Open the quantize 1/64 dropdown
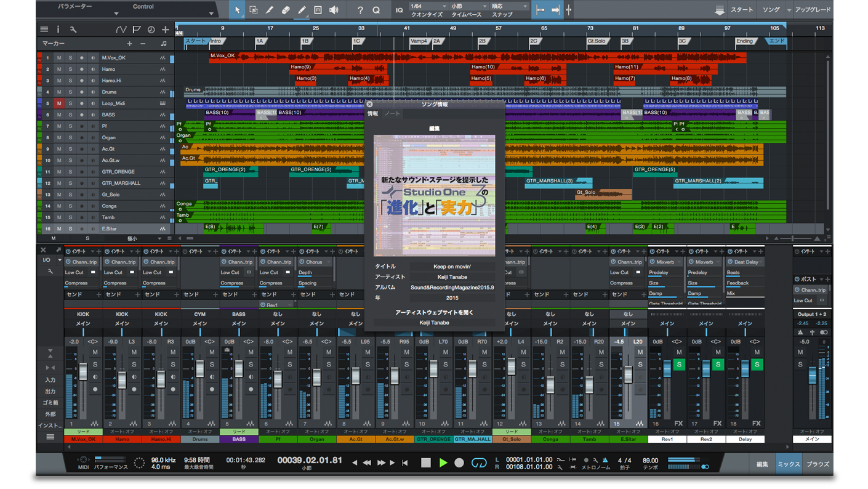The image size is (868, 489). click(425, 6)
